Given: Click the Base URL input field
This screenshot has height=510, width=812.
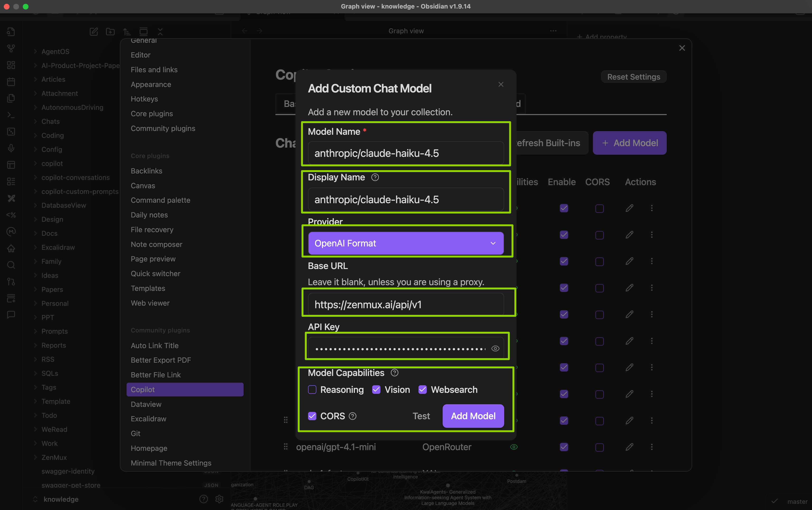Looking at the screenshot, I should point(406,305).
